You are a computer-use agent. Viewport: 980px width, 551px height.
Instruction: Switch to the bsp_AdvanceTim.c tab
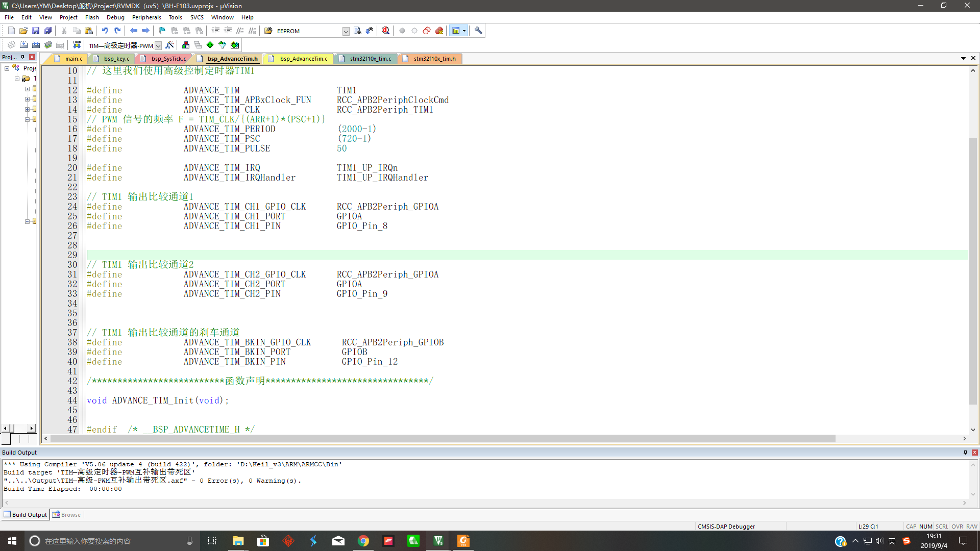pos(303,59)
